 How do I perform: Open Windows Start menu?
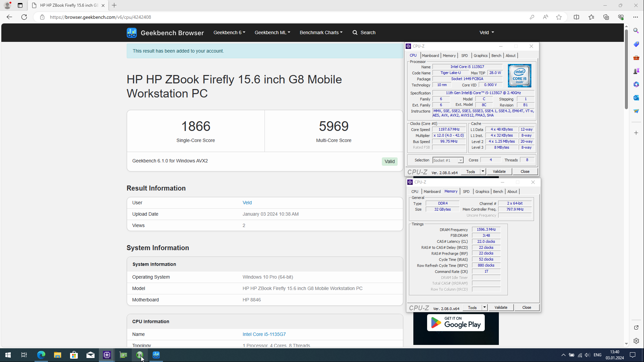tap(8, 355)
